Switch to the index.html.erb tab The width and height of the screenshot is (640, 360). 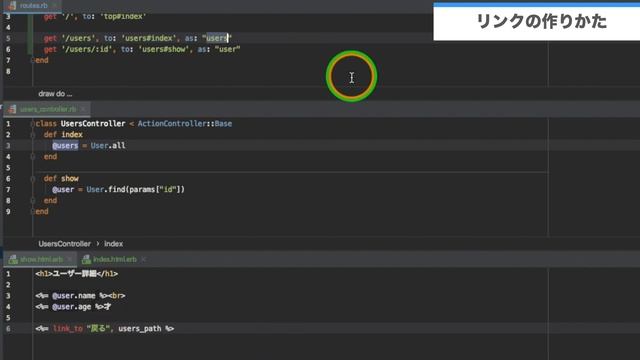pos(115,260)
